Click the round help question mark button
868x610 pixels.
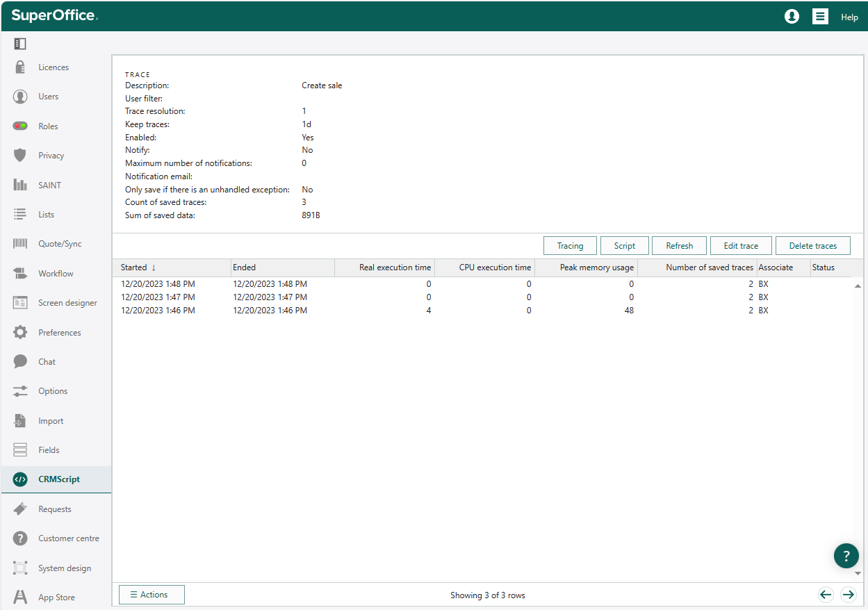846,556
